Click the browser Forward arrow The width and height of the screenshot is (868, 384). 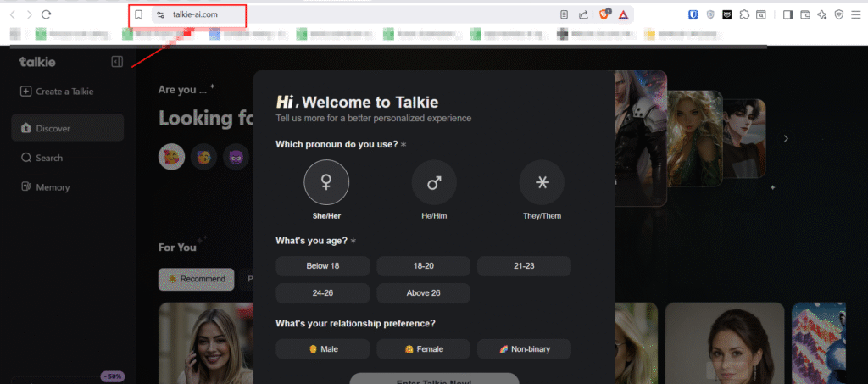click(30, 15)
